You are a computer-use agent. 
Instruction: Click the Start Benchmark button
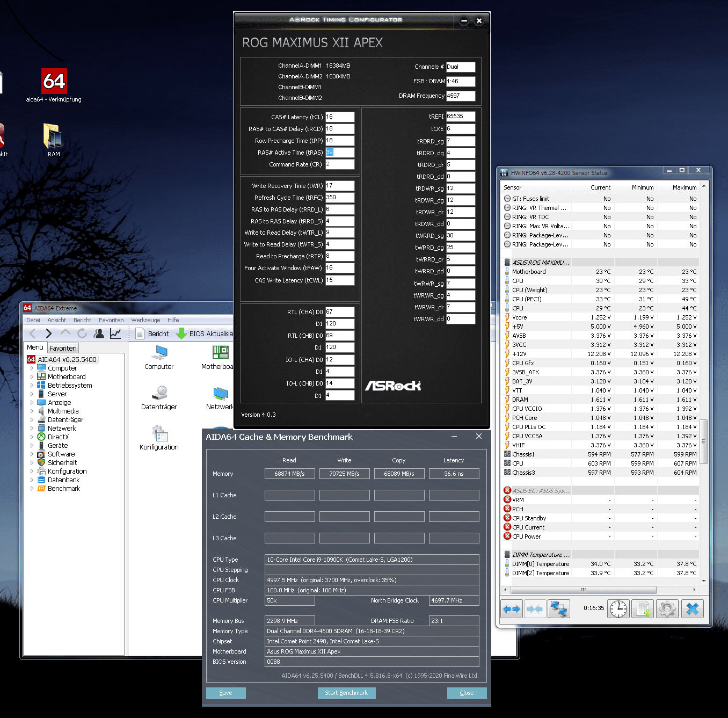click(346, 693)
